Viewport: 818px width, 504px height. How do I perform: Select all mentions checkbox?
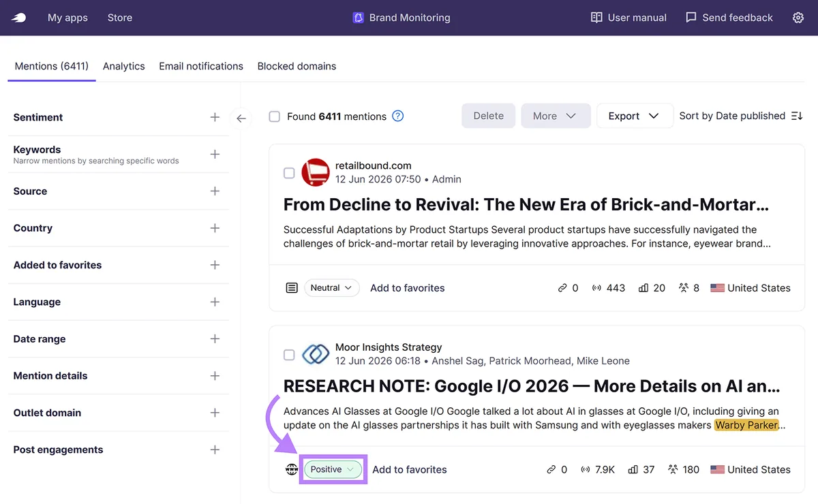pyautogui.click(x=275, y=116)
